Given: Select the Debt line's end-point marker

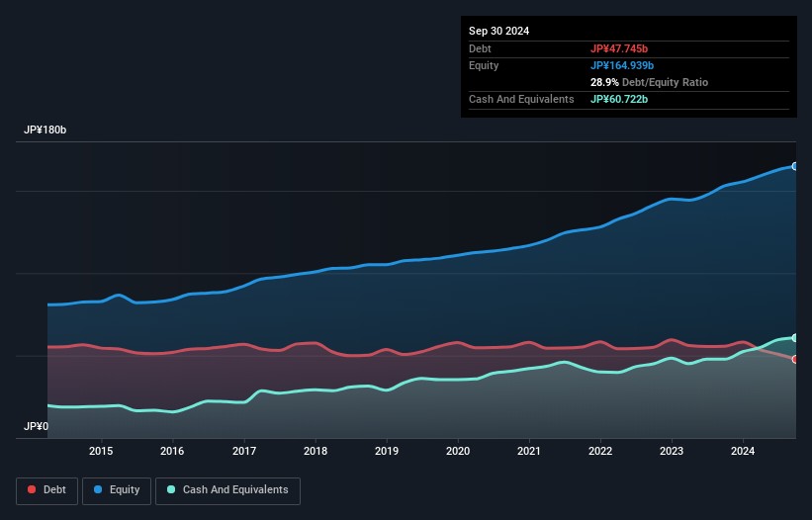Looking at the screenshot, I should (x=794, y=359).
